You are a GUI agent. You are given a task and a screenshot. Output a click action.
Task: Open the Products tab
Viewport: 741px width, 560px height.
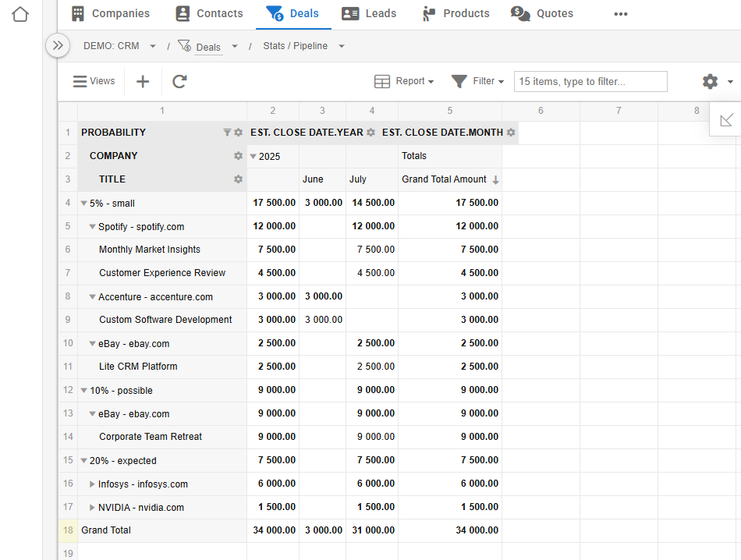click(x=456, y=14)
